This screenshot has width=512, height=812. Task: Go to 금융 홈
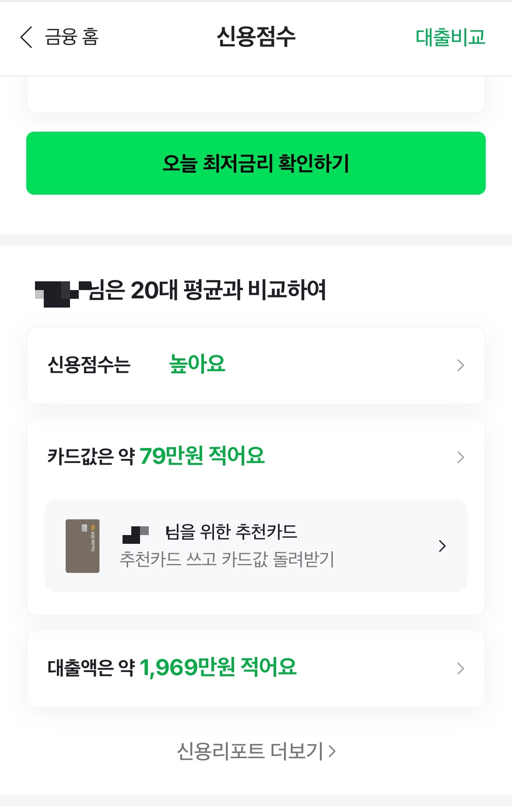click(x=72, y=37)
